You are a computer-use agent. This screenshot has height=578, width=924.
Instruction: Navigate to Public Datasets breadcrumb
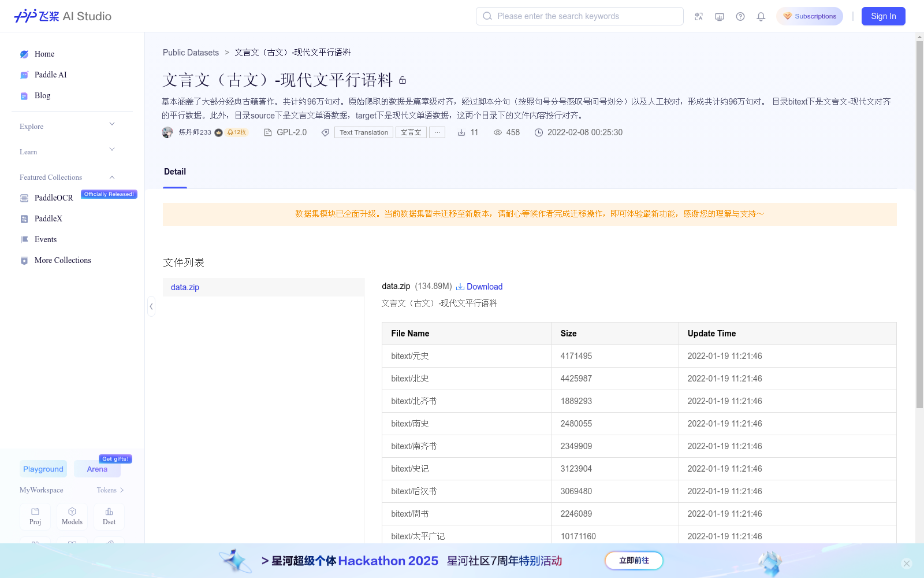[x=191, y=53]
